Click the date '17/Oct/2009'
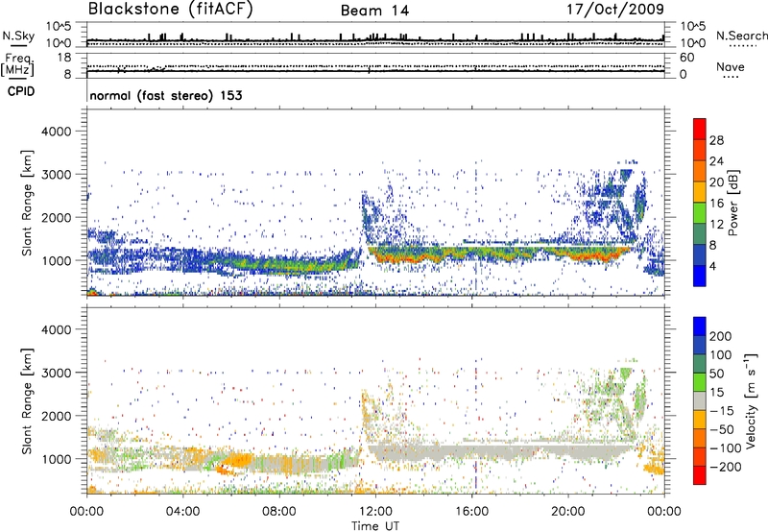768x532 pixels. click(x=615, y=9)
